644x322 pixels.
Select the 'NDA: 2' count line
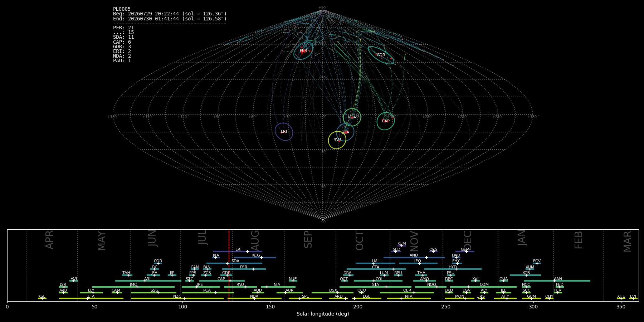[x=122, y=56]
